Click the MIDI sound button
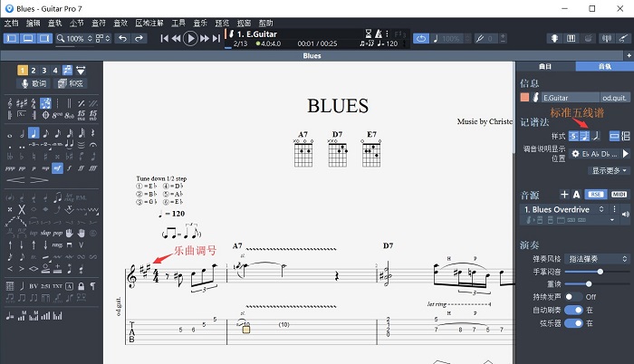The height and width of the screenshot is (364, 634). 620,194
